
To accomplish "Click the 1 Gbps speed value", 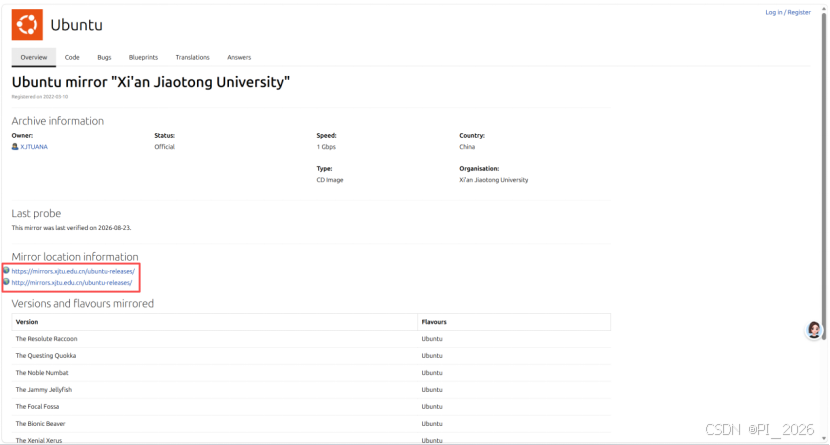I will (326, 147).
